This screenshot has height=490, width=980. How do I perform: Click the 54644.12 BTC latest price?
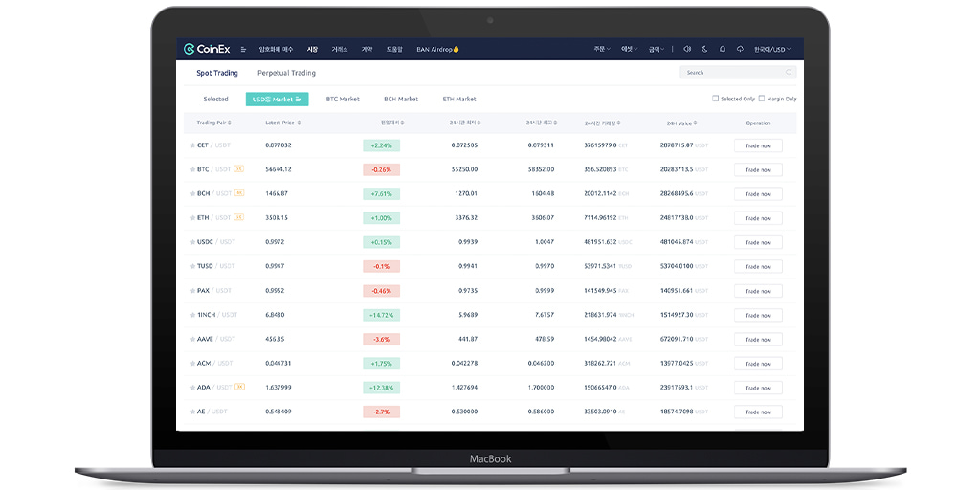278,169
